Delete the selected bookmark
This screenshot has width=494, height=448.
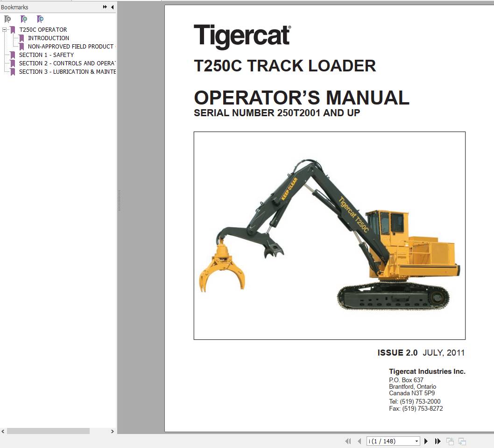[x=7, y=19]
